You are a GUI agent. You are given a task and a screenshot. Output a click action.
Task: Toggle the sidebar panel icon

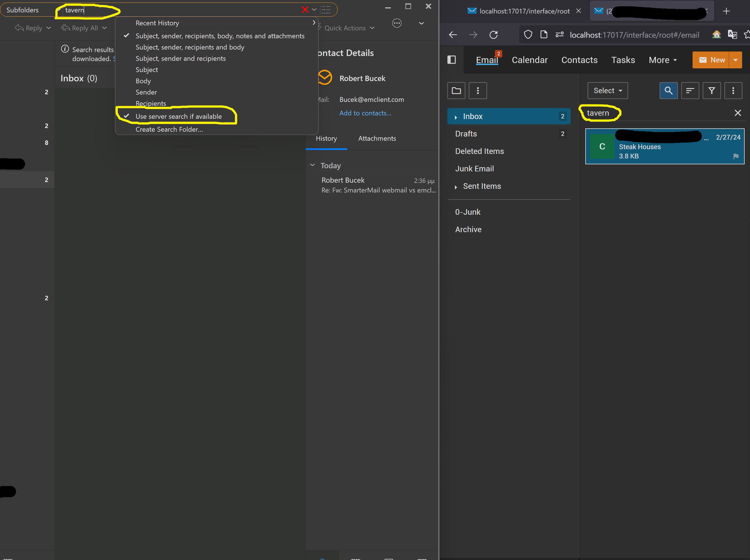click(x=451, y=60)
